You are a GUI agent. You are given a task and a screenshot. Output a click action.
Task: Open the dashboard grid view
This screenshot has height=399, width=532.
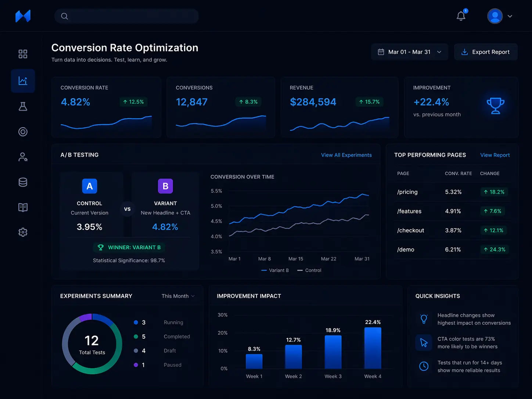(23, 54)
